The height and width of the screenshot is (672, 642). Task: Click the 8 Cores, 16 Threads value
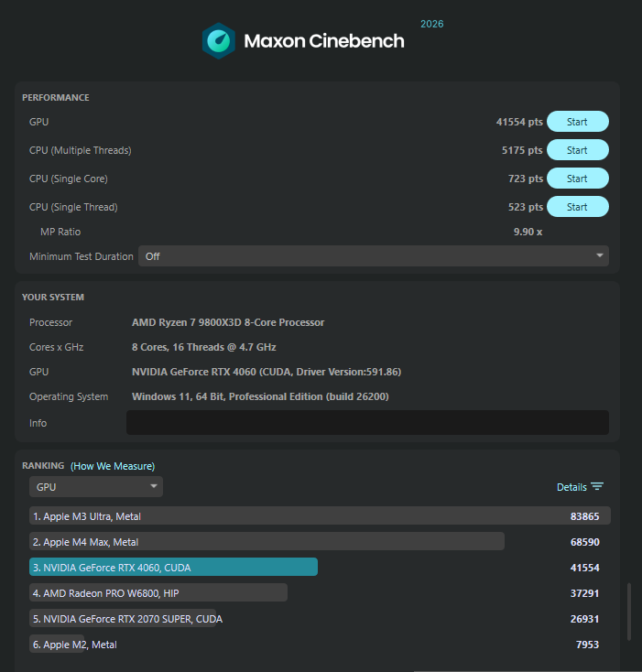[204, 347]
